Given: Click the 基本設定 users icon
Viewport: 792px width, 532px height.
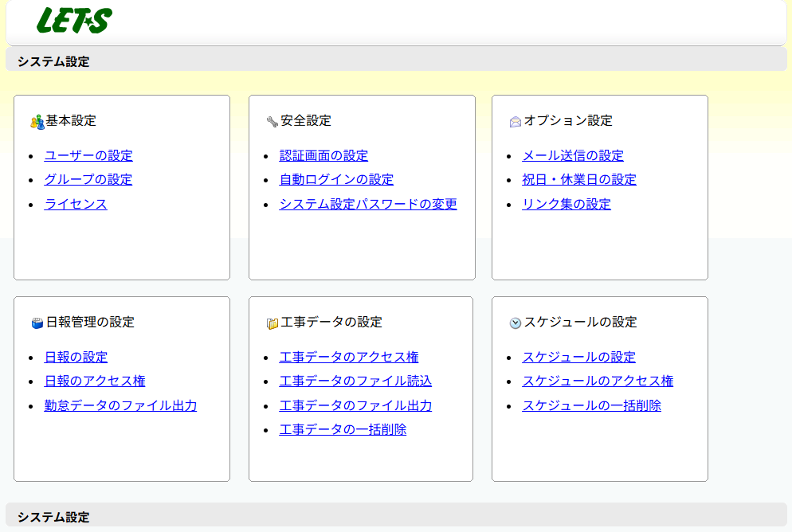Looking at the screenshot, I should 37,122.
